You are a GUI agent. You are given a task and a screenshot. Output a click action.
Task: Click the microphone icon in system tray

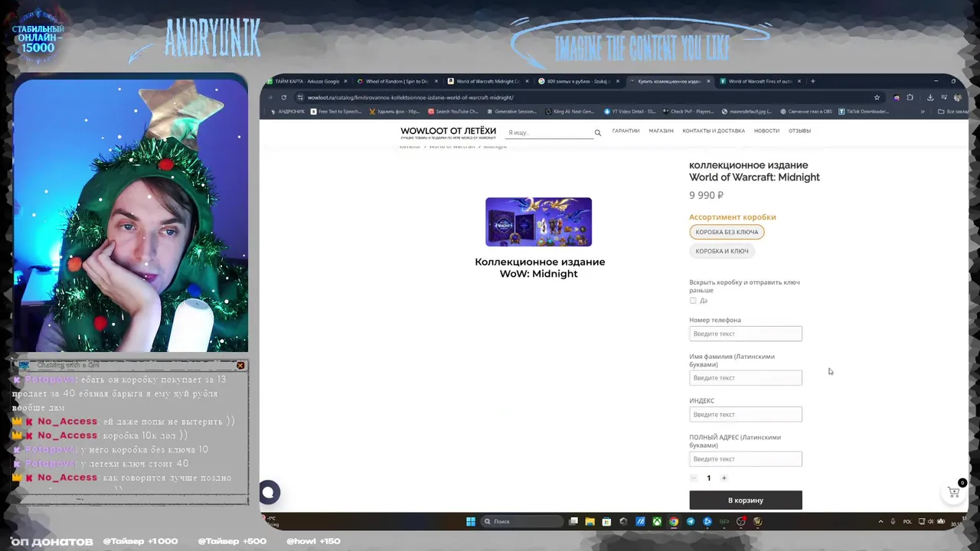[x=893, y=521]
